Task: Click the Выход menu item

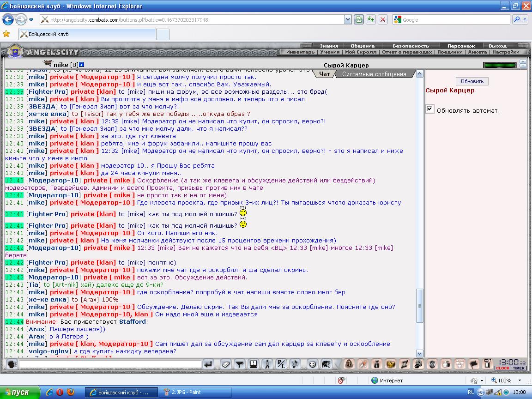Action: [497, 46]
